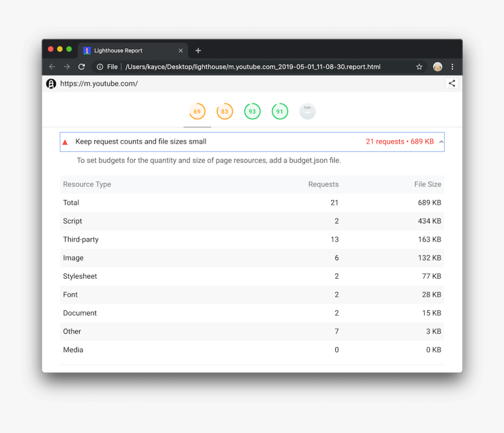This screenshot has height=433, width=504.
Task: Select the Media row label
Action: (73, 350)
